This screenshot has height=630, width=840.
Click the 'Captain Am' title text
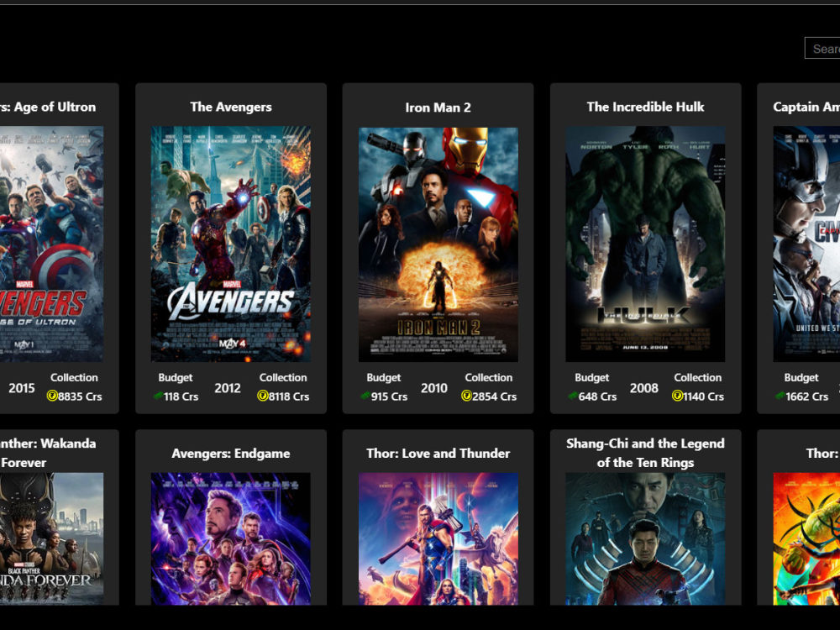coord(806,108)
